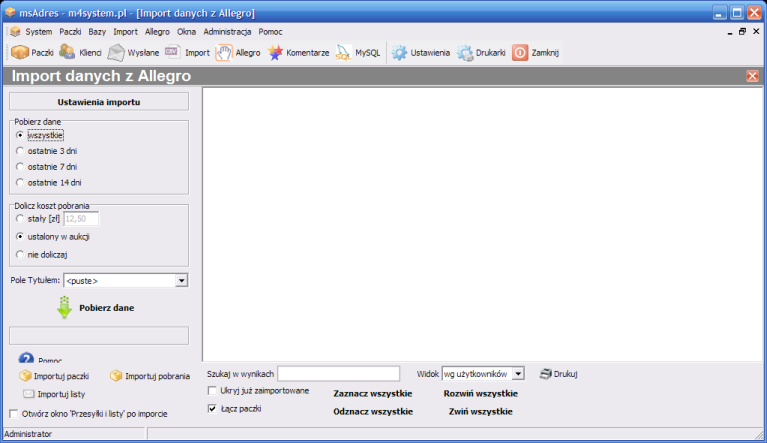
Task: Select the Allegro hand toolbar icon
Action: coord(224,52)
